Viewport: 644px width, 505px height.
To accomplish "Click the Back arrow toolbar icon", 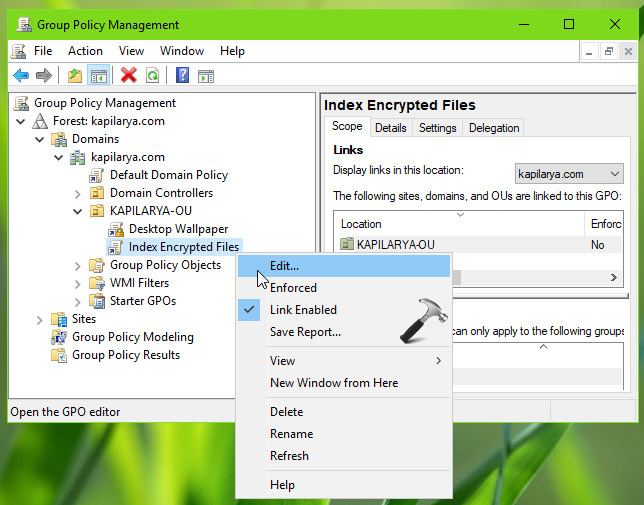I will pyautogui.click(x=21, y=76).
